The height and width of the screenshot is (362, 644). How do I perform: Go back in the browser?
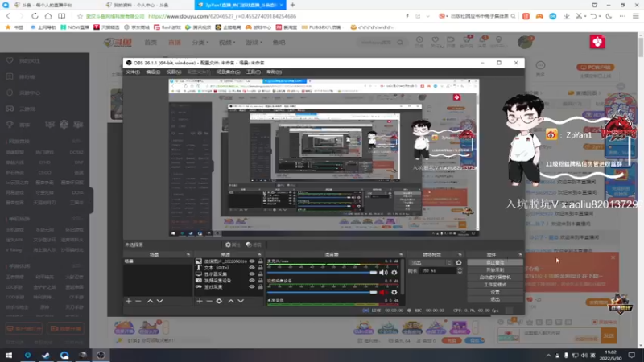pyautogui.click(x=8, y=16)
